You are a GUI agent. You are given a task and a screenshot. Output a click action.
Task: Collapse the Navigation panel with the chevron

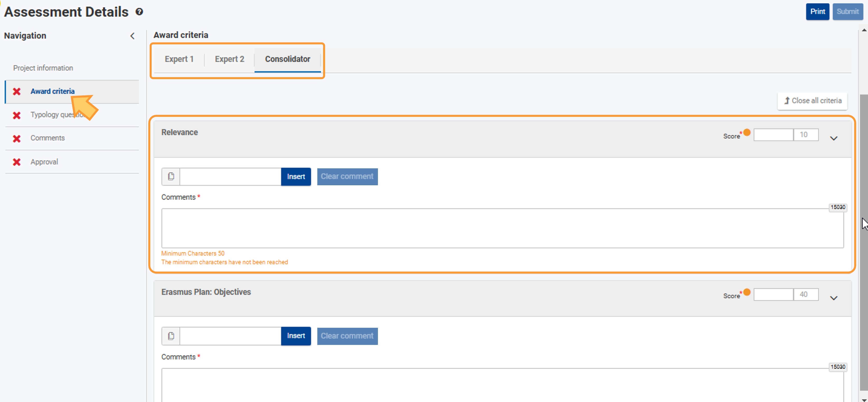(x=132, y=36)
